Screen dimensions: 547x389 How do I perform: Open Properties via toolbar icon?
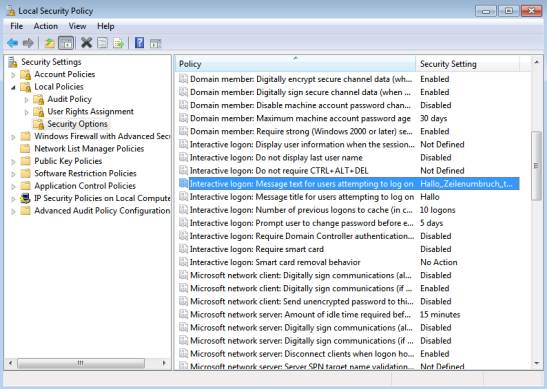[x=102, y=43]
